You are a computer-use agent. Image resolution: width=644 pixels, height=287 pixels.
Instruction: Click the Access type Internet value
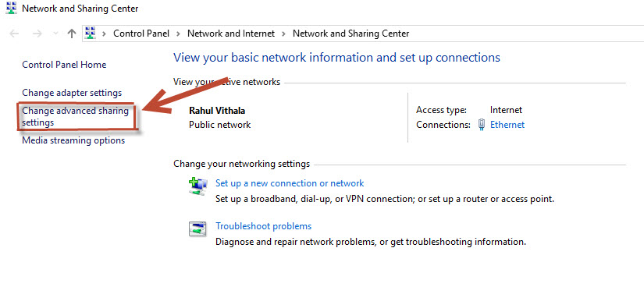coord(506,110)
